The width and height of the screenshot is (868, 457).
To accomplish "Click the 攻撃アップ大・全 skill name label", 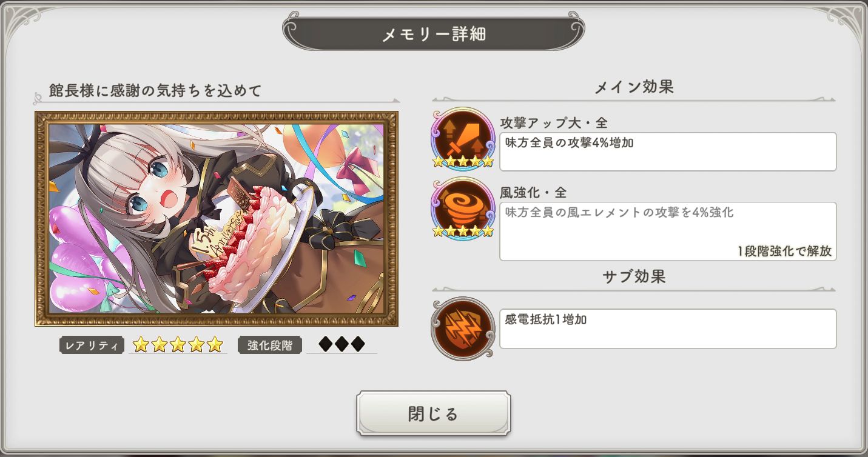I will [x=554, y=123].
